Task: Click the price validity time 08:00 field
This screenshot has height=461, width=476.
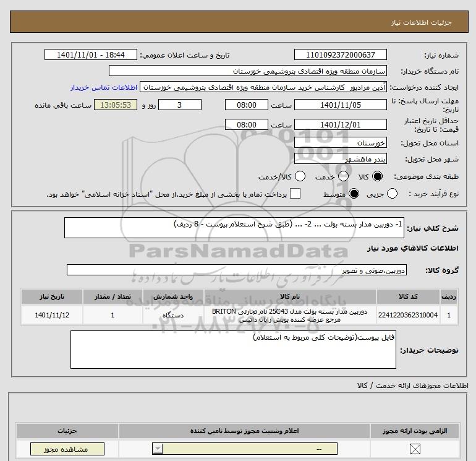Action: 247,124
